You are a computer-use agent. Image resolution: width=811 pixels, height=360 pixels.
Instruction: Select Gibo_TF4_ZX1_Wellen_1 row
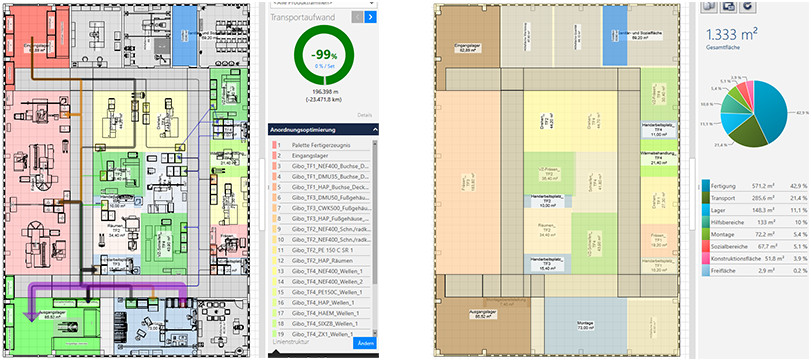point(321,334)
